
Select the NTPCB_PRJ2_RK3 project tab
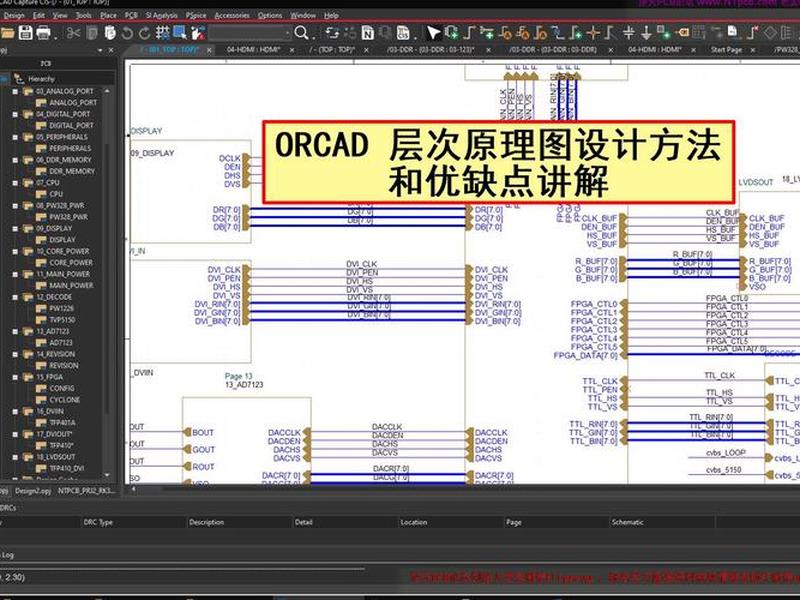pyautogui.click(x=87, y=491)
